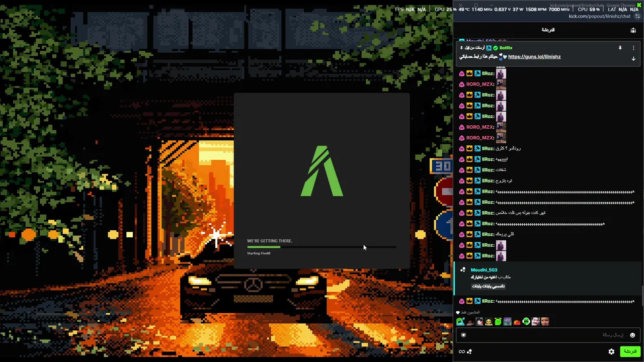Insert the green round gamepad quick emote
644x362 pixels.
point(526,322)
